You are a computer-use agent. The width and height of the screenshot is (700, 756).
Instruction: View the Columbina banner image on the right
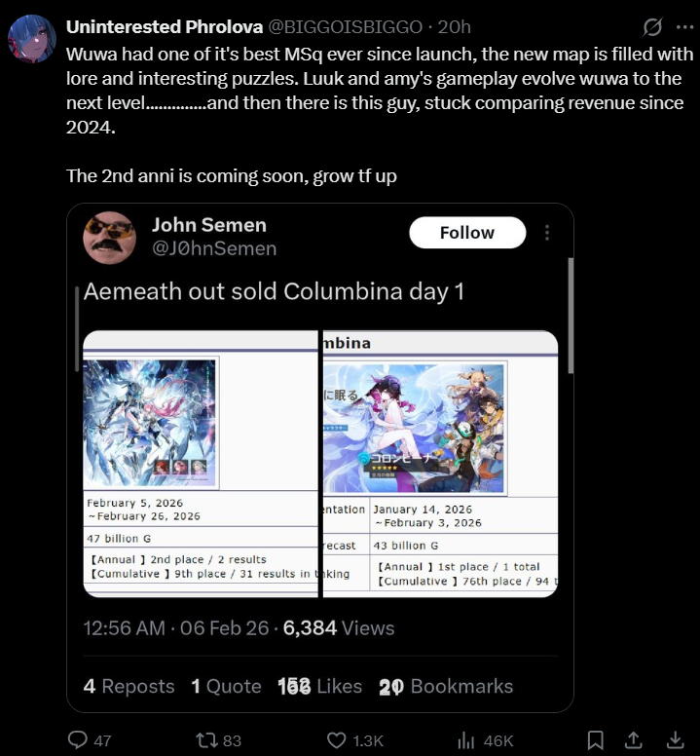414,428
